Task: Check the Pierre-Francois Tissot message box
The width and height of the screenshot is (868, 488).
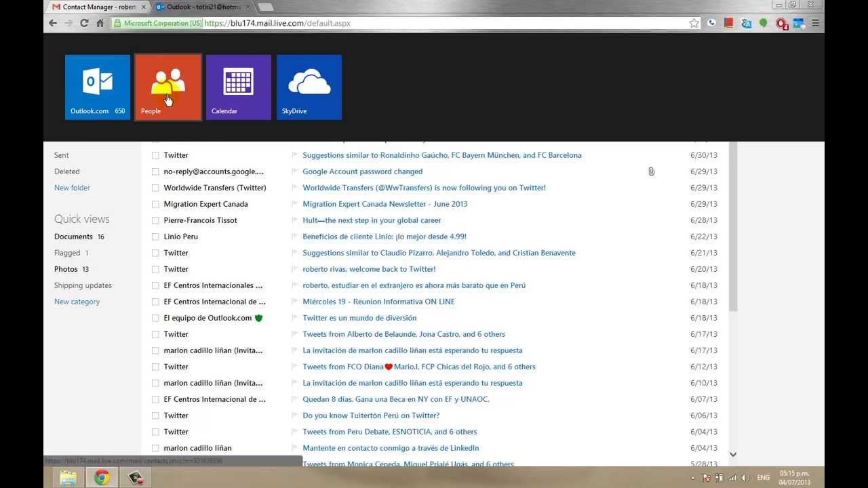Action: (x=155, y=220)
